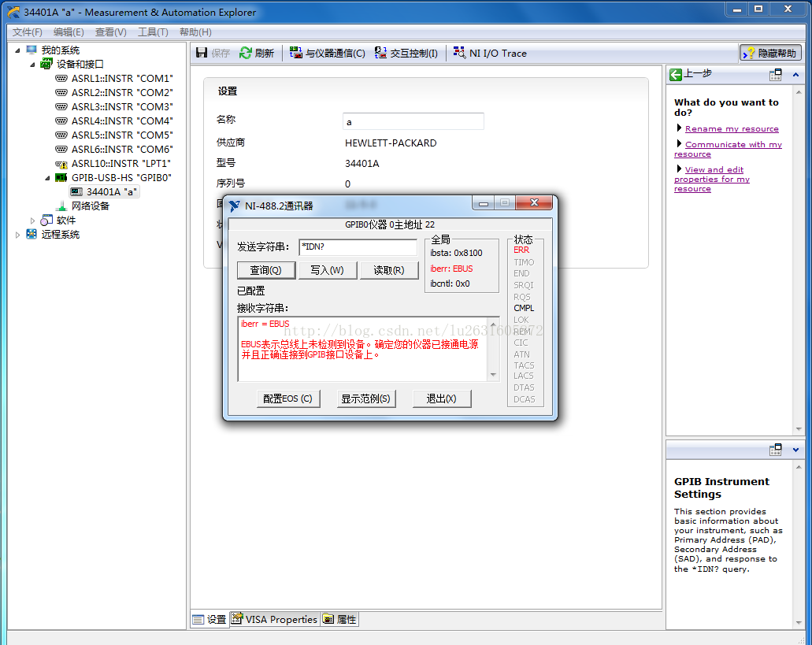Click the top help panel layout icon
The height and width of the screenshot is (645, 812).
775,75
